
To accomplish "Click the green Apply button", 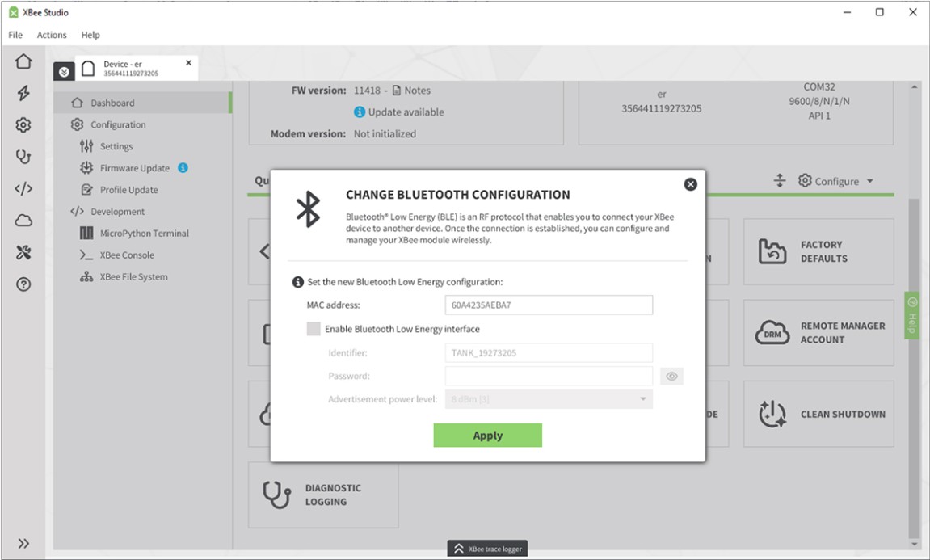I will pos(487,436).
